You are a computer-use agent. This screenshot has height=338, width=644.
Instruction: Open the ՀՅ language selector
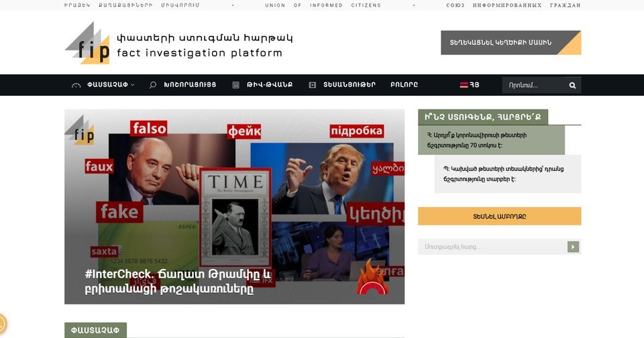[470, 85]
